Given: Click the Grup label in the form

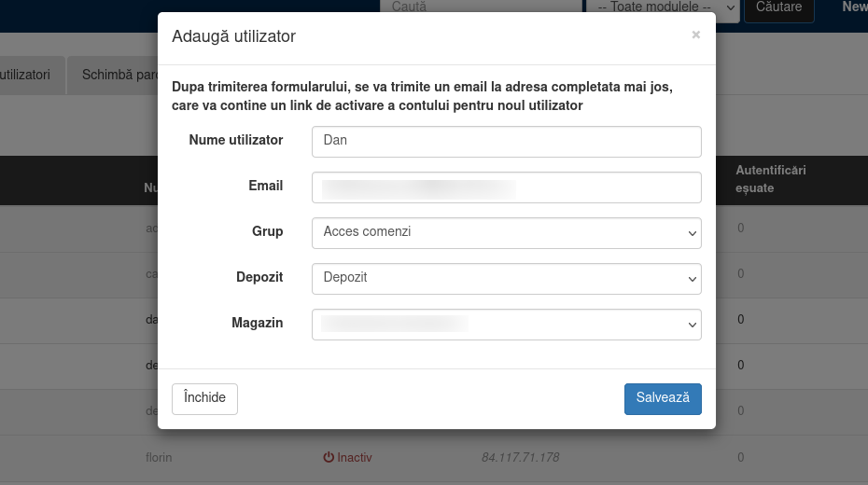Looking at the screenshot, I should point(267,231).
